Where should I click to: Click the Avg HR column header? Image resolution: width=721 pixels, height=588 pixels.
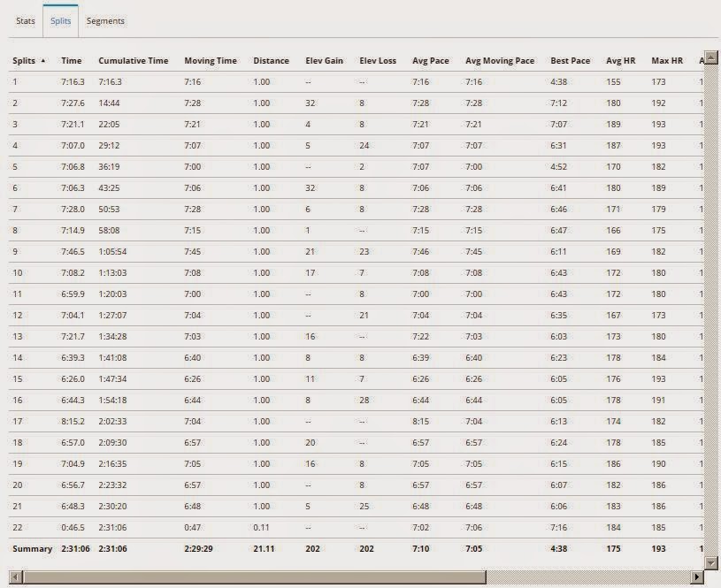(x=621, y=61)
